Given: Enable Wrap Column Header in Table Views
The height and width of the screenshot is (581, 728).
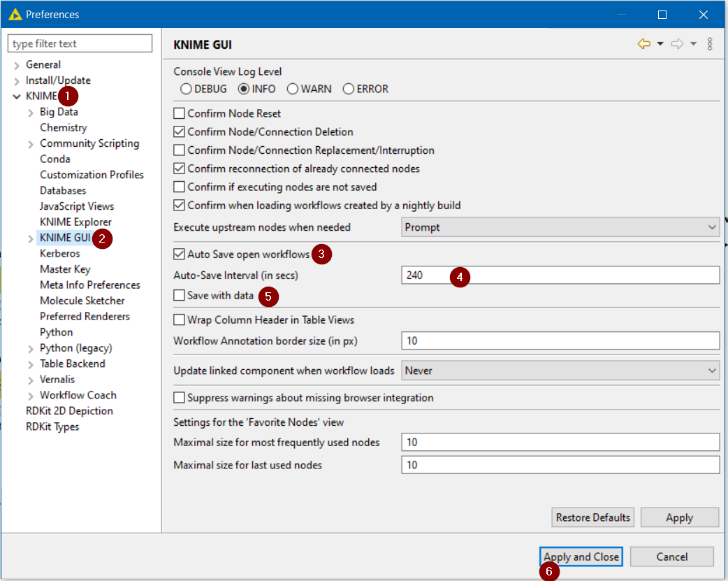Looking at the screenshot, I should click(x=180, y=320).
